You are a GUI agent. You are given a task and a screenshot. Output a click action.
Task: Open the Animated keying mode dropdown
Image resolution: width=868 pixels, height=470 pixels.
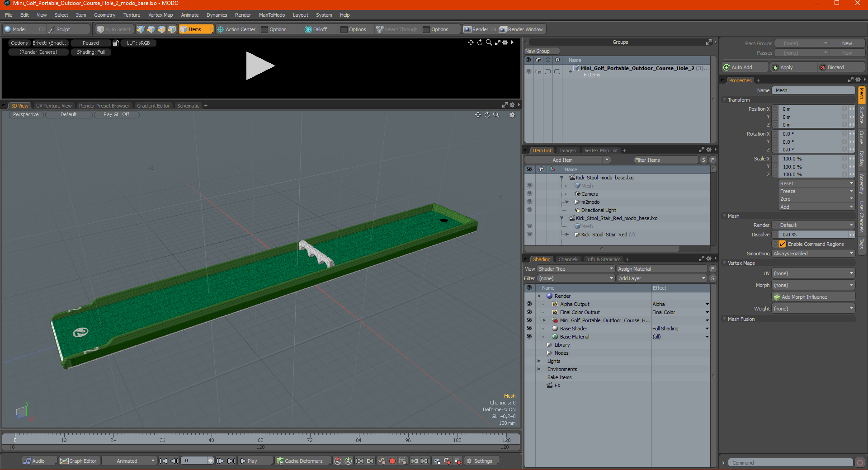click(129, 461)
